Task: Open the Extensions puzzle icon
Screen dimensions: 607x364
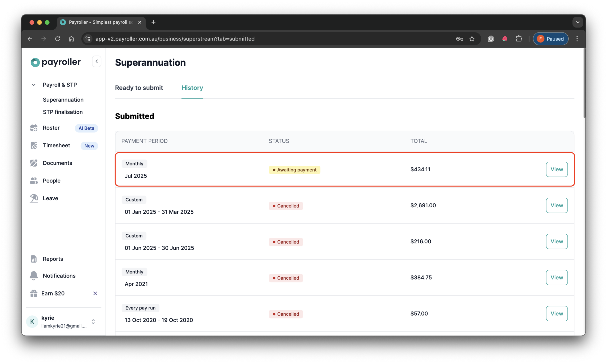Action: 519,39
